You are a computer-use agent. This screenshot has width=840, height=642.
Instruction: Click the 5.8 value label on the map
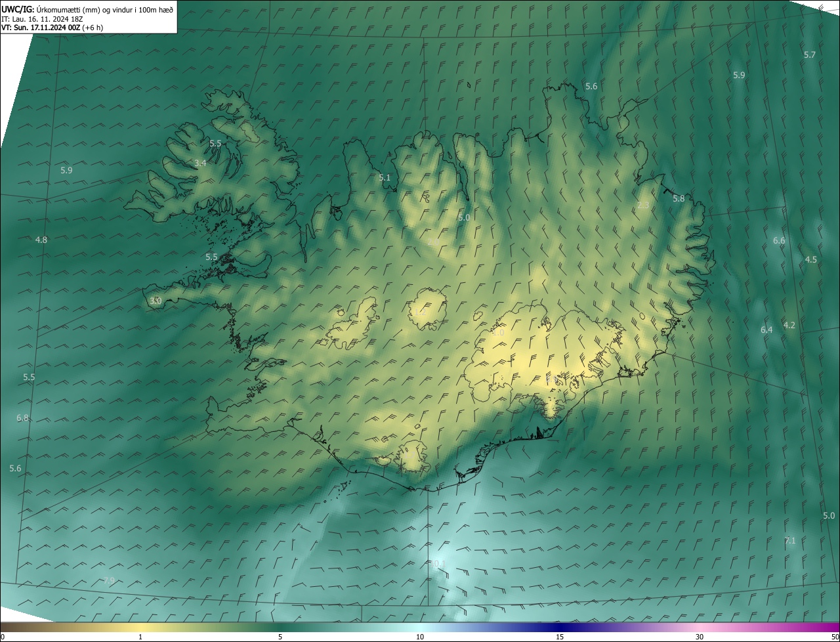(x=679, y=198)
